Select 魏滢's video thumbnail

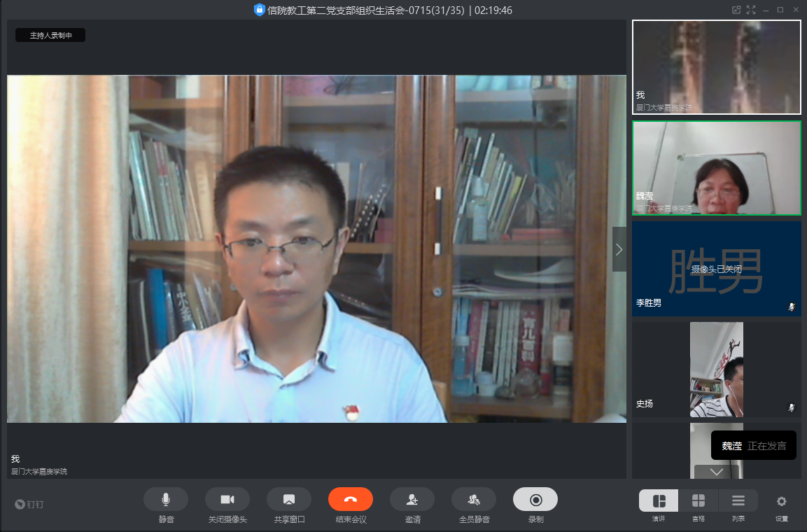717,168
